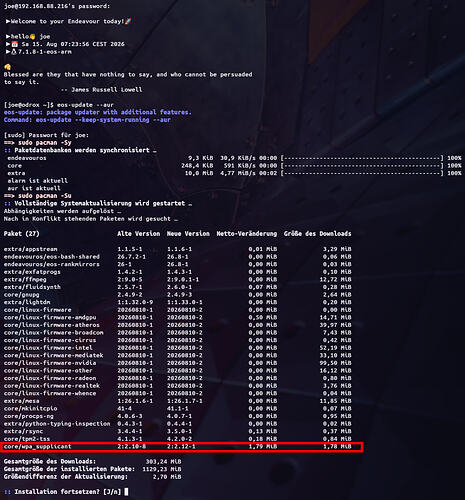Screen dimensions: 465x500
Task: Select the core/linux-firmware-cirrus package name
Action: pos(50,340)
